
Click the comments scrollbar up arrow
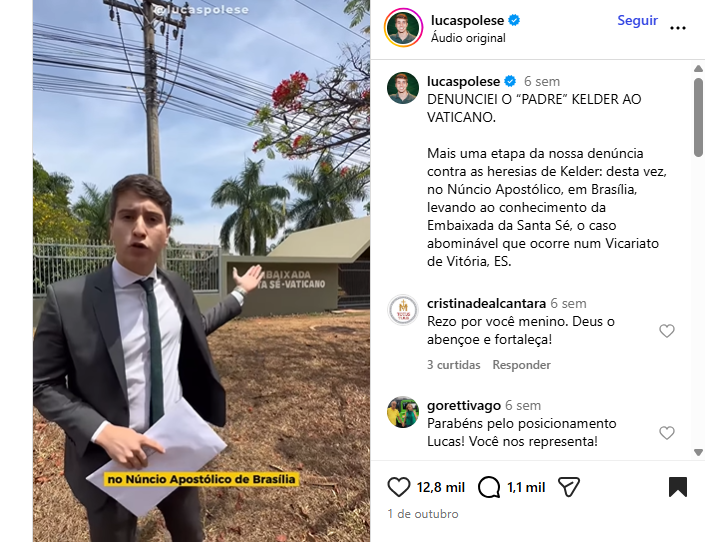click(698, 68)
